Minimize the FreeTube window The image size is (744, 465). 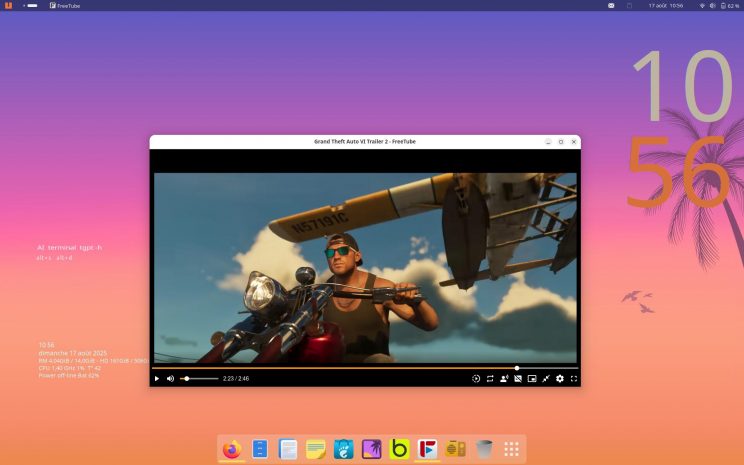coord(548,142)
